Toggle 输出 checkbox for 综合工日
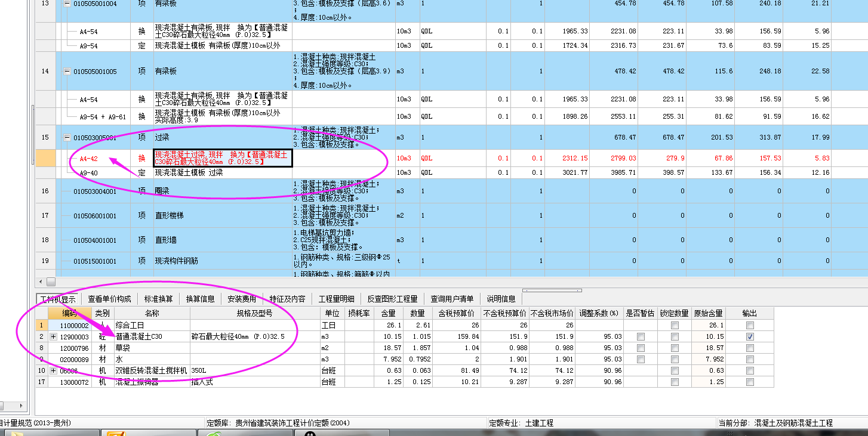Viewport: 868px width, 436px height. point(750,325)
